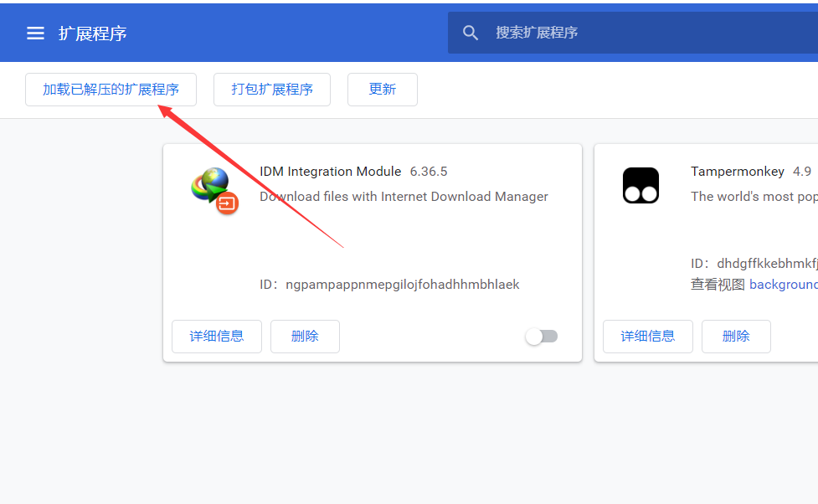Click the IDM Integration Module title
Image resolution: width=818 pixels, height=504 pixels.
pos(330,172)
